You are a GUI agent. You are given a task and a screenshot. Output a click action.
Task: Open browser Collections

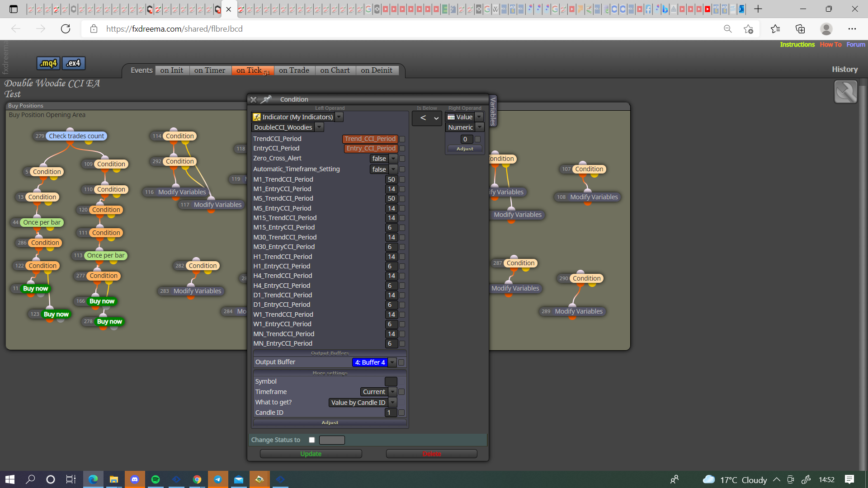coord(800,29)
